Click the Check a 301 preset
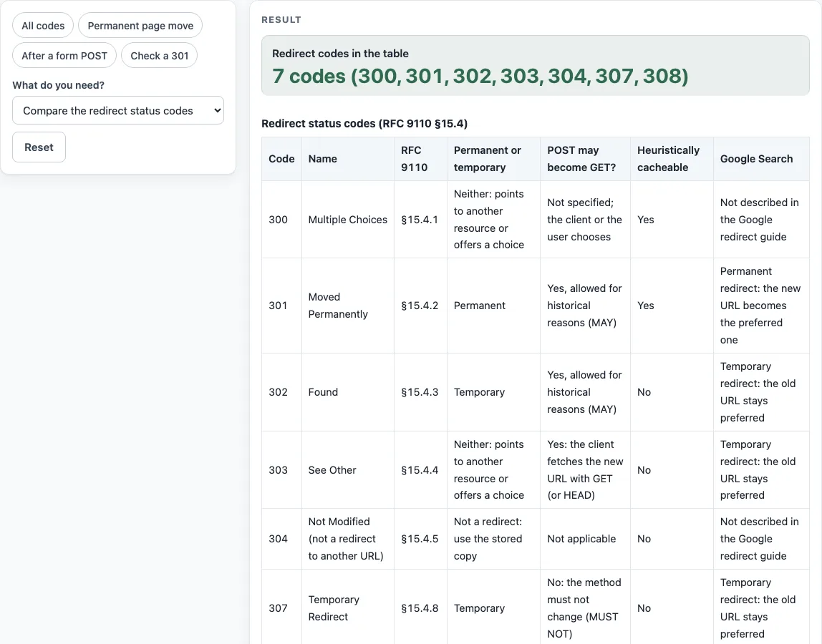The height and width of the screenshot is (644, 822). click(160, 56)
